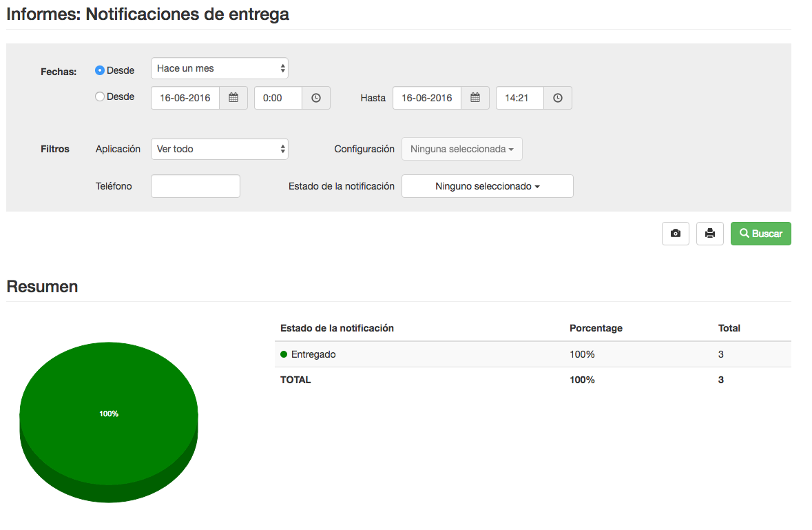Image resolution: width=812 pixels, height=530 pixels.
Task: Open the start date calendar picker
Action: [233, 98]
